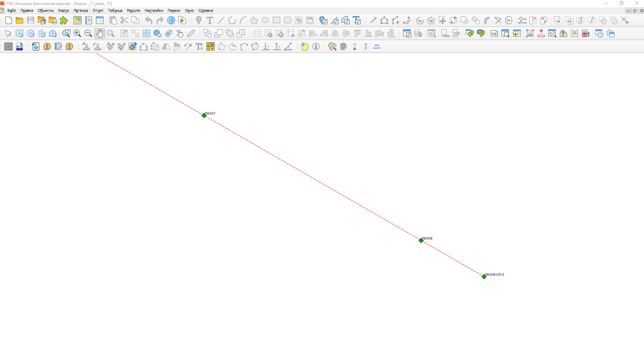Screen dimensions: 644x340
Task: Click the GML FGISTP export icon
Action: [x=377, y=47]
